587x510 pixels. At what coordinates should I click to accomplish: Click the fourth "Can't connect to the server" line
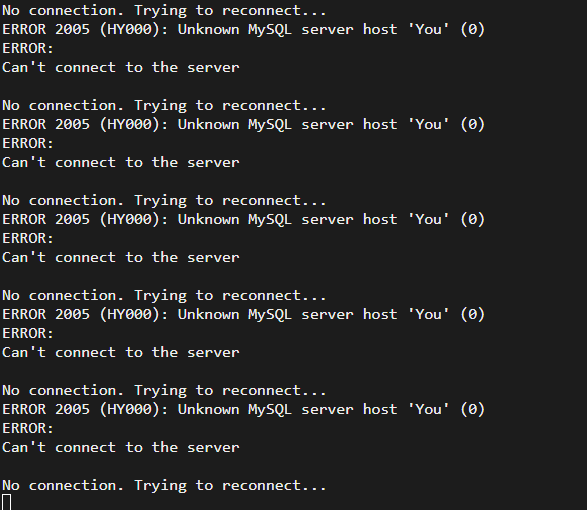121,352
